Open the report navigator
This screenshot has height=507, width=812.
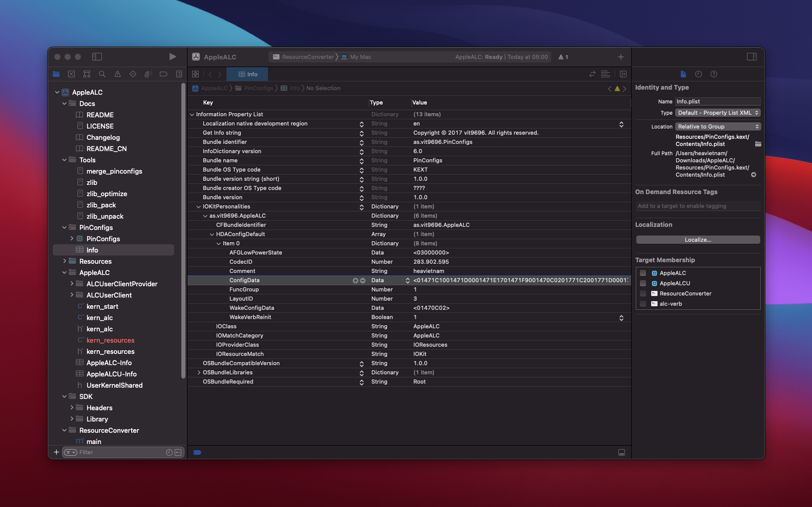tap(179, 74)
